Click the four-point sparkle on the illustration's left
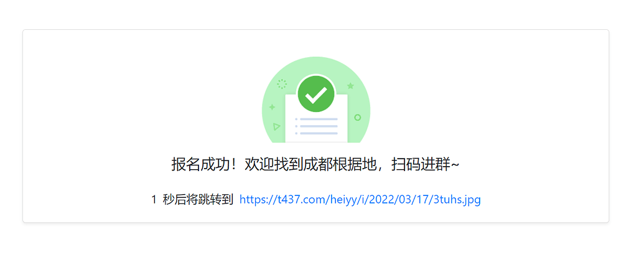Image resolution: width=644 pixels, height=275 pixels. coord(272,107)
